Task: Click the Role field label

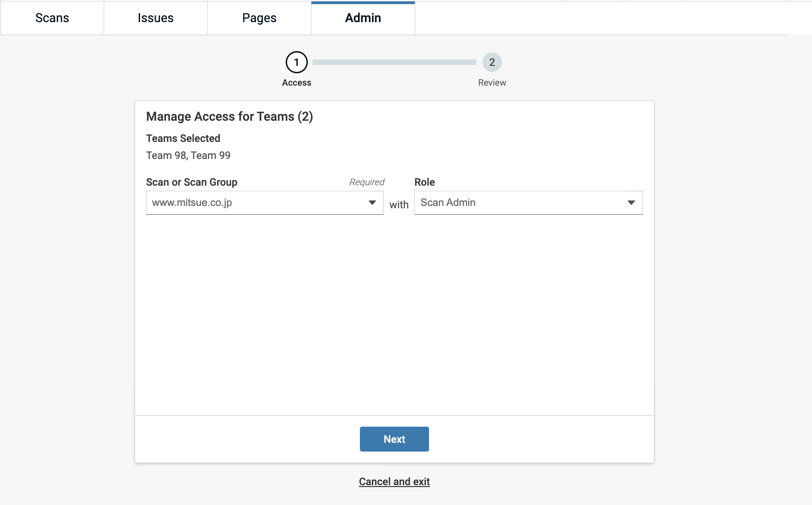Action: [x=424, y=182]
